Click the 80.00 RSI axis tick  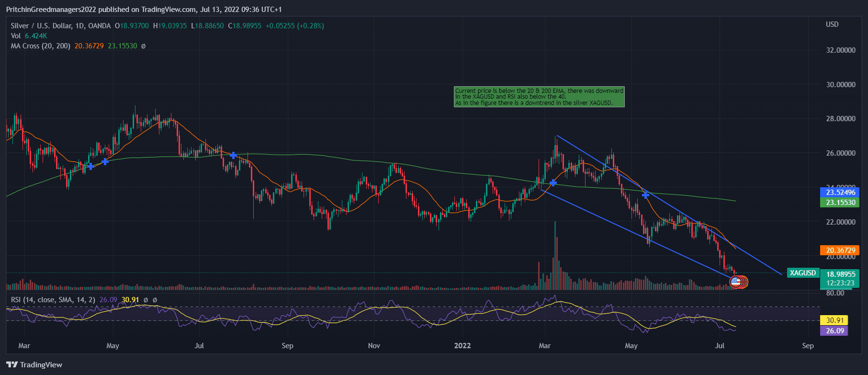point(835,293)
